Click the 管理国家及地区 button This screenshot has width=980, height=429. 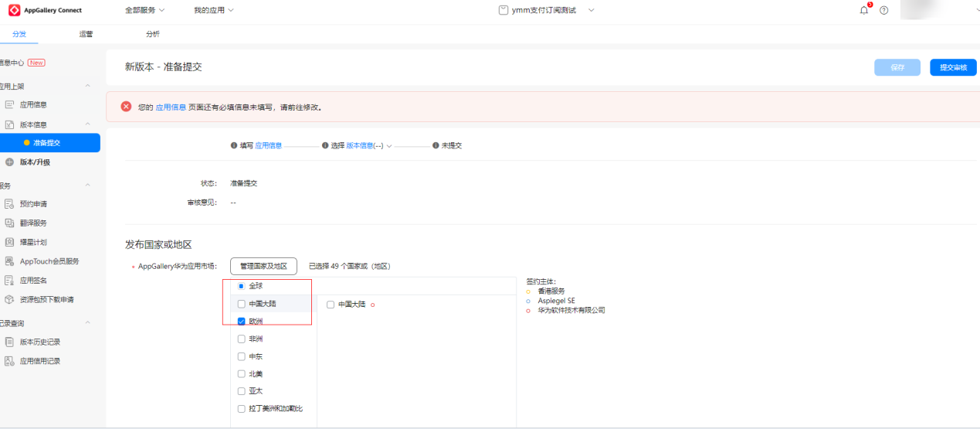pyautogui.click(x=263, y=266)
